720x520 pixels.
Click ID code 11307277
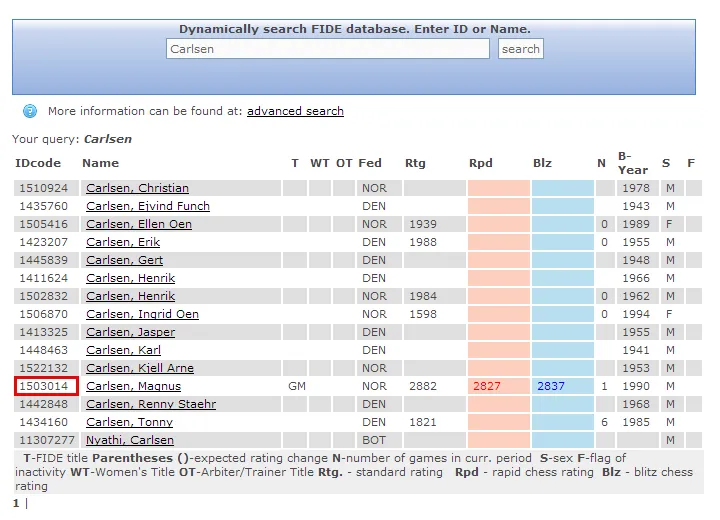tap(47, 440)
